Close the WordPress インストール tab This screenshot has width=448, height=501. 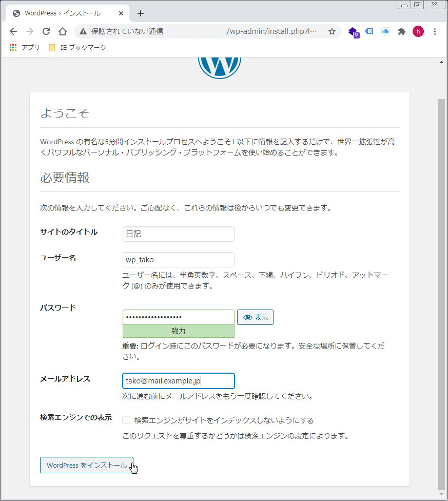point(121,13)
